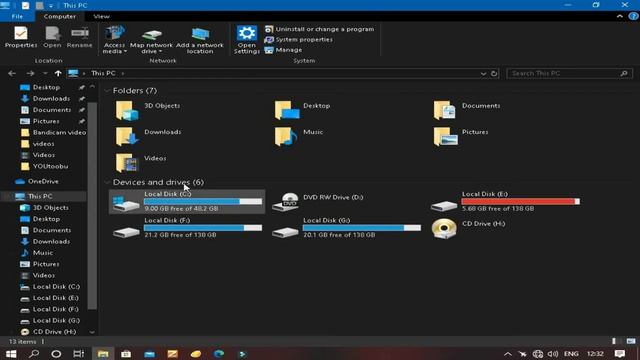Select This PC in navigation pane
Image resolution: width=640 pixels, height=360 pixels.
(x=33, y=196)
